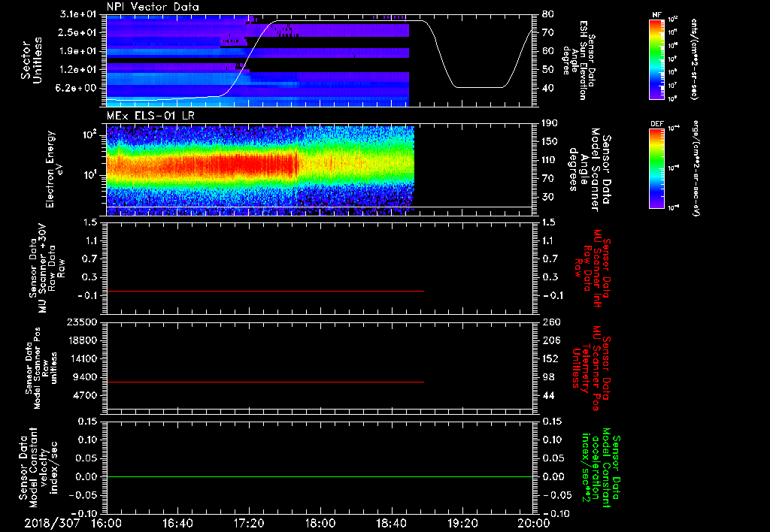This screenshot has width=770, height=532.
Task: Click the NF label above its color bar
Action: click(656, 15)
